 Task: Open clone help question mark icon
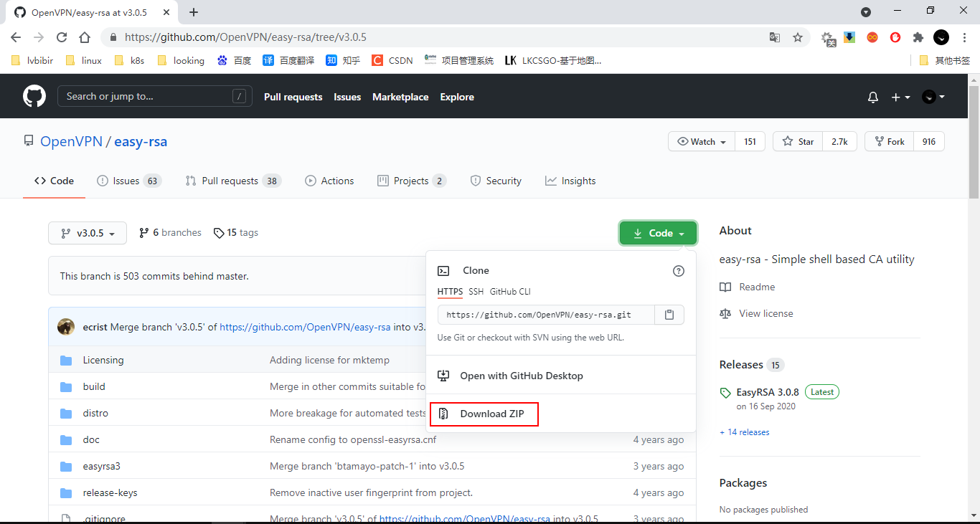click(x=678, y=271)
